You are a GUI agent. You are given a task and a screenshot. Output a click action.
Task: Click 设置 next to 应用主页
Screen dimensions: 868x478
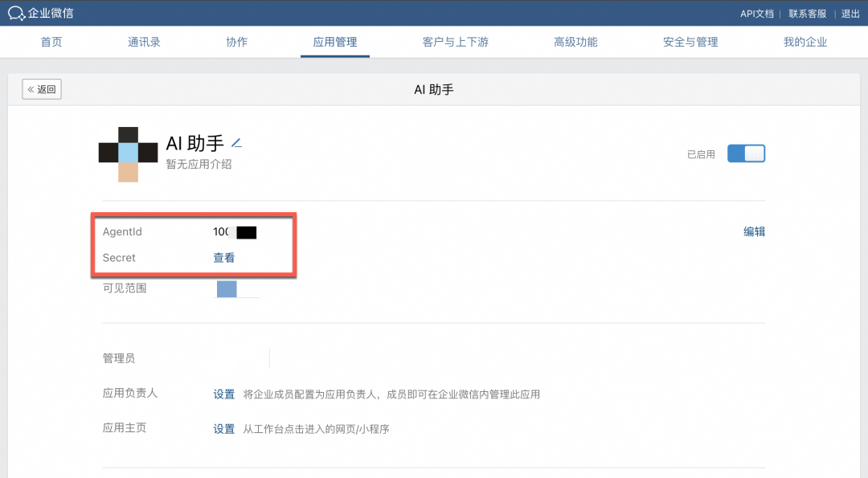point(224,429)
